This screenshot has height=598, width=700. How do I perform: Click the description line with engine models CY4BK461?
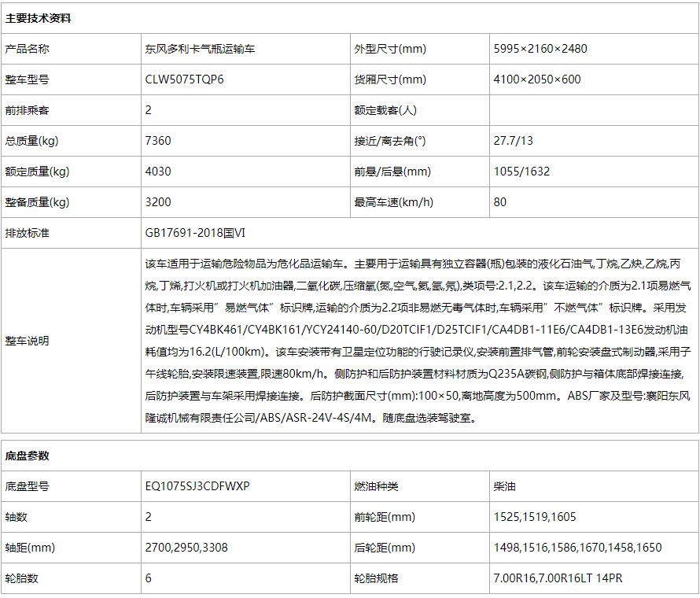tap(417, 330)
